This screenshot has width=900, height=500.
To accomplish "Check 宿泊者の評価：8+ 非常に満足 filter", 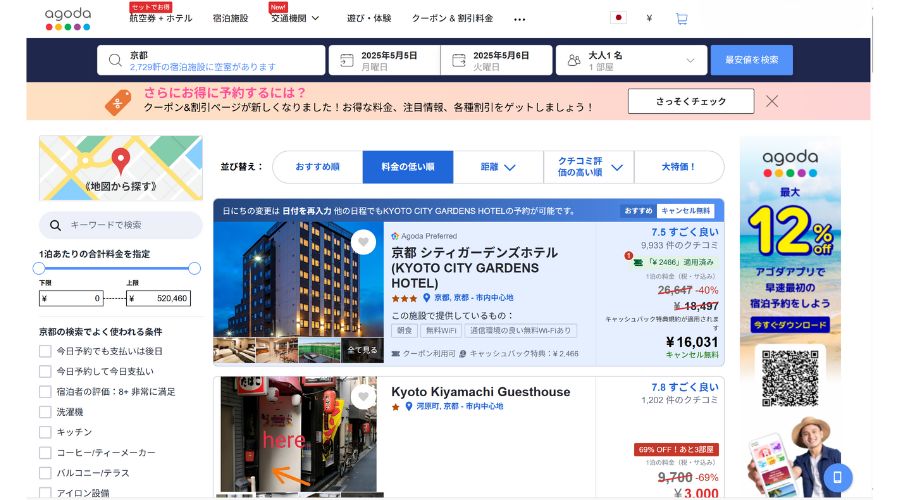I will point(45,392).
